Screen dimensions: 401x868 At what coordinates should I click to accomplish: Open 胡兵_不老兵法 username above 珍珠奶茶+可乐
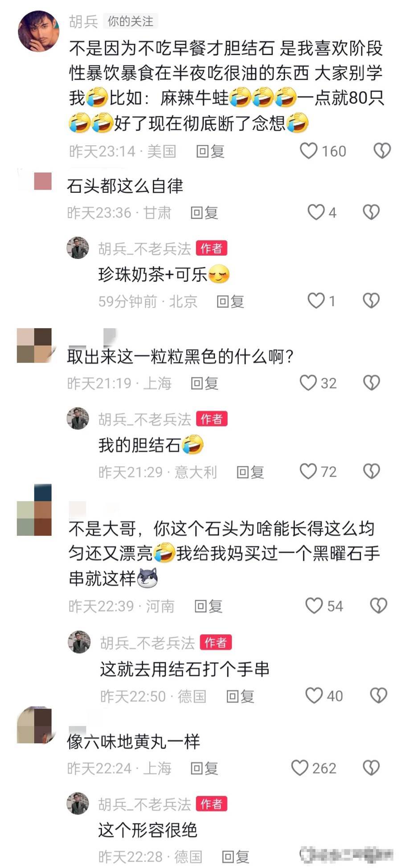(144, 249)
